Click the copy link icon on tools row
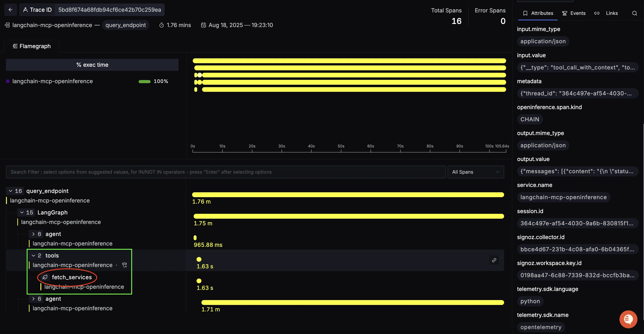 pos(494,260)
